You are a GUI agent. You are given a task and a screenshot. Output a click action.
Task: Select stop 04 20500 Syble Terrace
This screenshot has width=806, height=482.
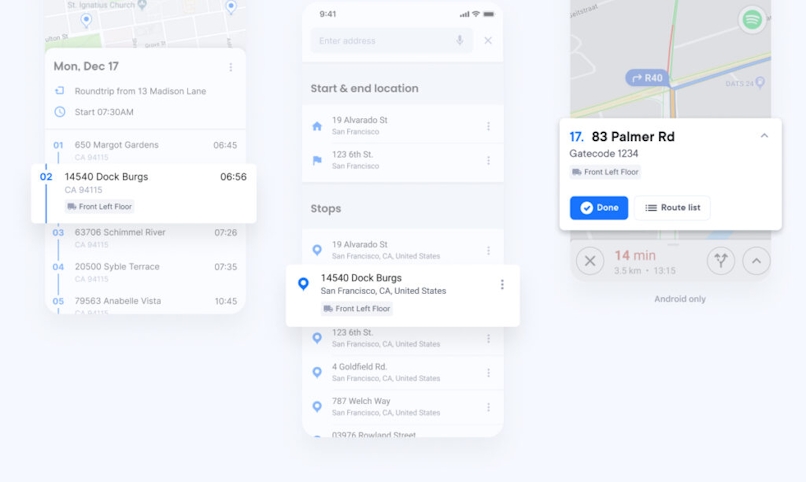click(x=145, y=272)
